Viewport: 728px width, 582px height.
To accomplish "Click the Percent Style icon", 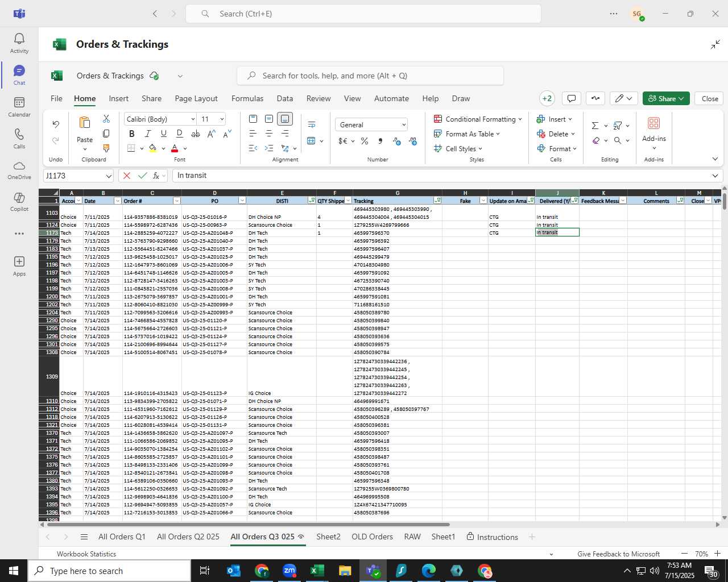I will pos(365,141).
